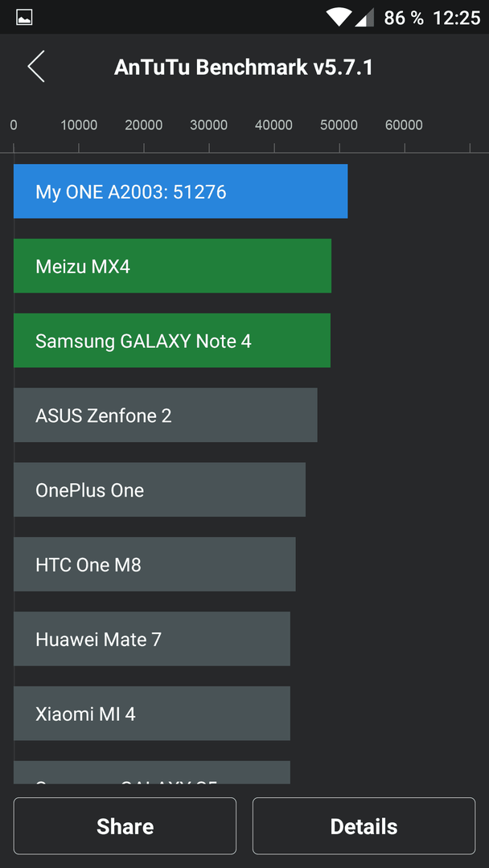Open the Share button
Viewport: 489px width, 868px height.
pyautogui.click(x=125, y=826)
